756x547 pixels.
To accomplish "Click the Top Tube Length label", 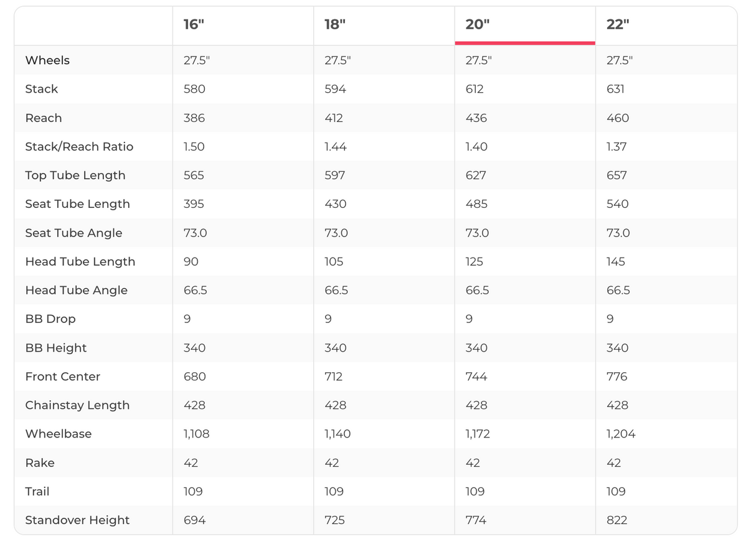I will point(75,175).
